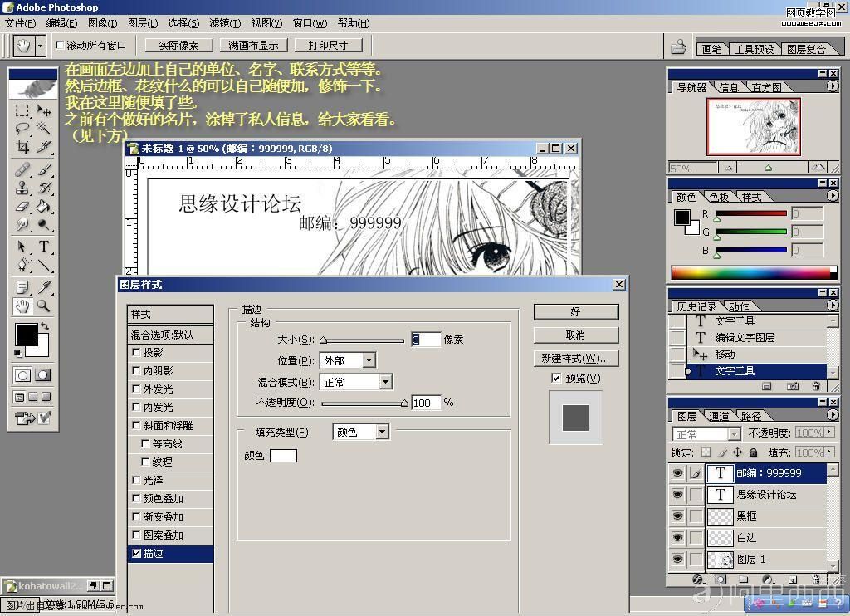Select the Path Selection arrow tool
The width and height of the screenshot is (850, 616).
[22, 247]
